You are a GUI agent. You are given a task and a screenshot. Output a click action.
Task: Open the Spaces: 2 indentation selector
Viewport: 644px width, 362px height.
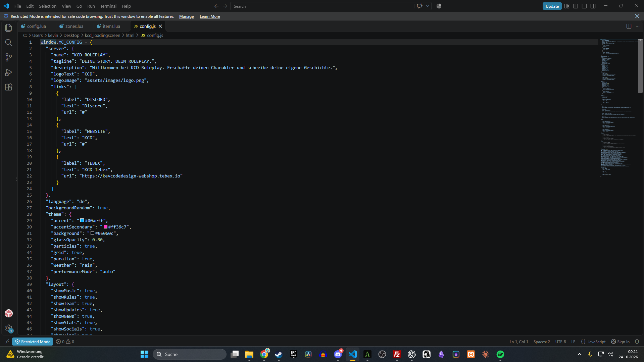coord(542,342)
